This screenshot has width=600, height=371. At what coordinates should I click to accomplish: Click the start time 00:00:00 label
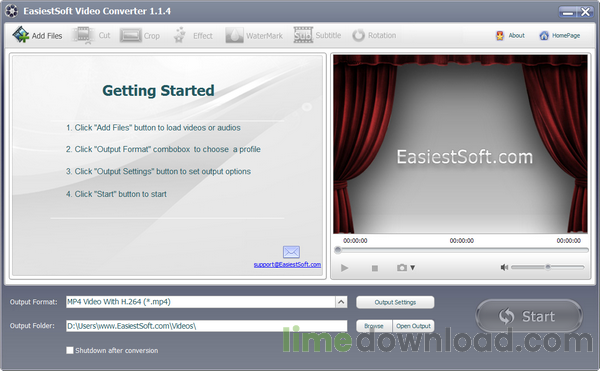pyautogui.click(x=355, y=241)
